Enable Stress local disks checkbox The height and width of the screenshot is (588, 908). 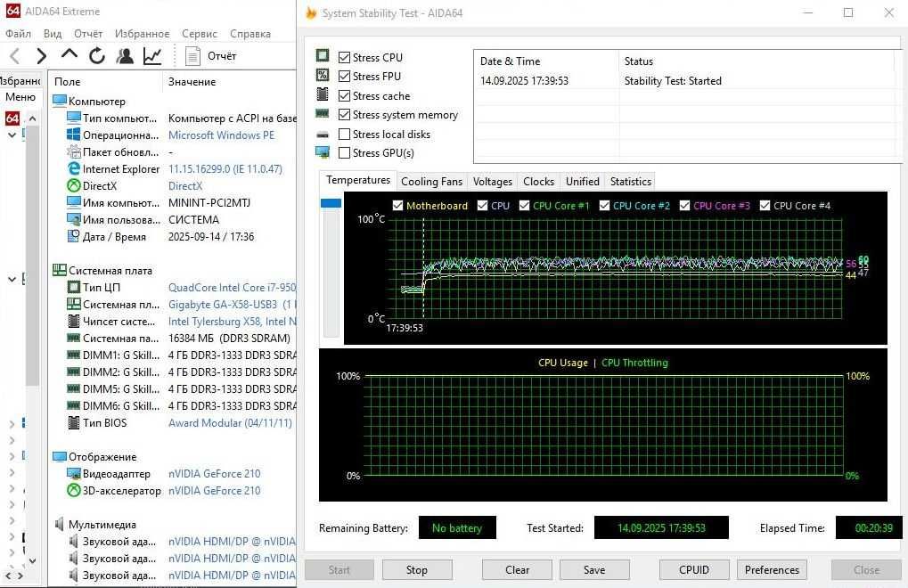click(x=344, y=135)
